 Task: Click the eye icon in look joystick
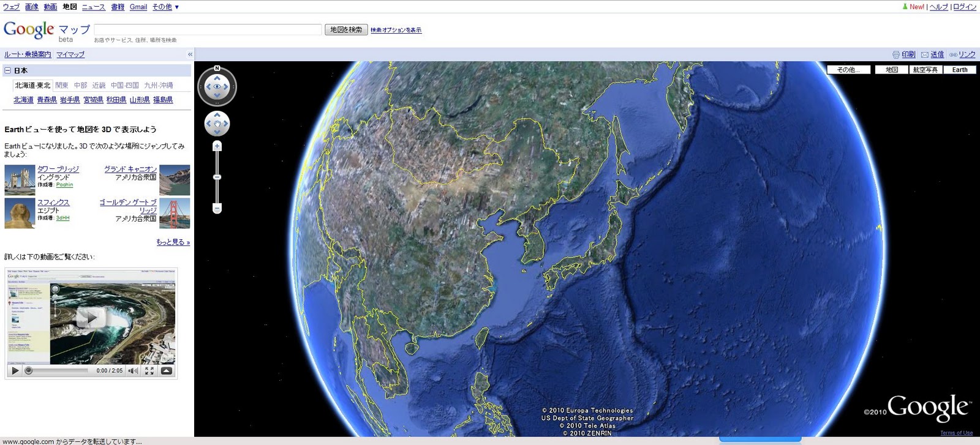217,87
